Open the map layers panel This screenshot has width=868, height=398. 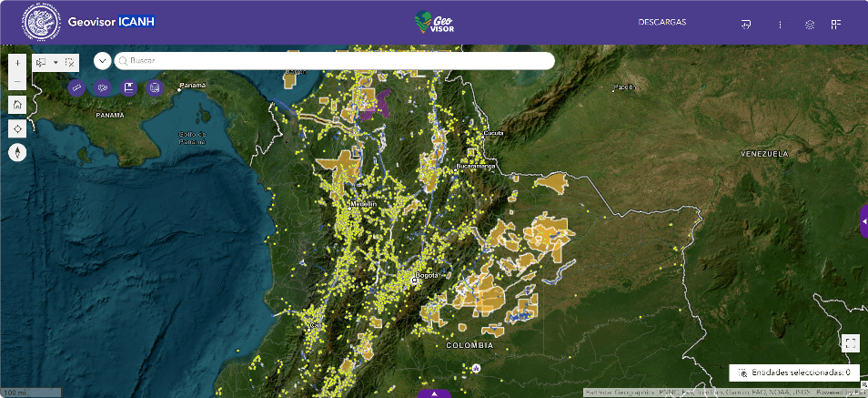click(810, 25)
